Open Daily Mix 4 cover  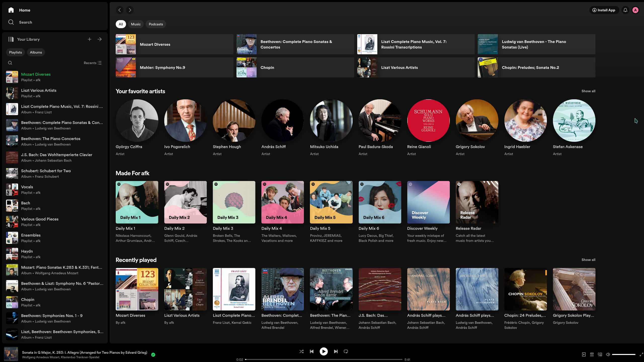[283, 202]
